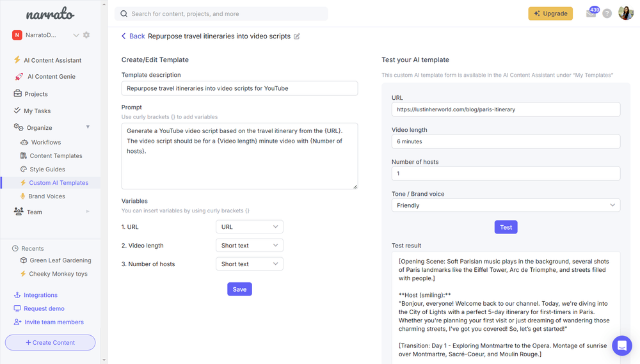
Task: Open Content Templates
Action: [x=56, y=156]
